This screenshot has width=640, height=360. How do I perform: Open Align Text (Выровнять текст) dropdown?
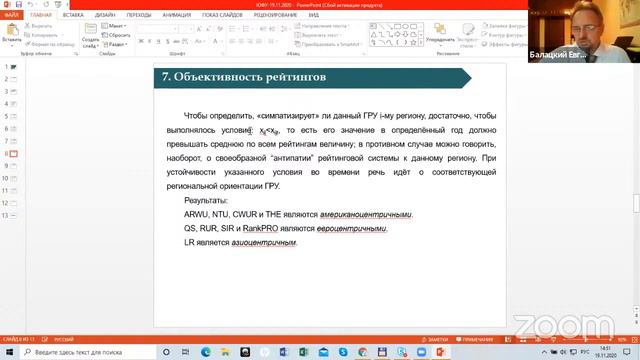point(319,35)
